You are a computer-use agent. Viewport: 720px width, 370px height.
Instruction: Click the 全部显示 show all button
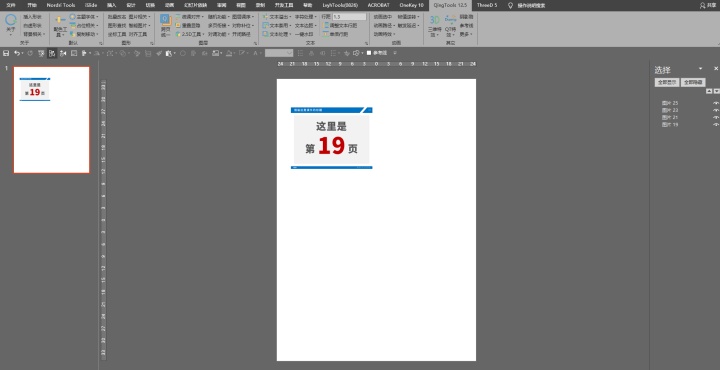click(666, 83)
